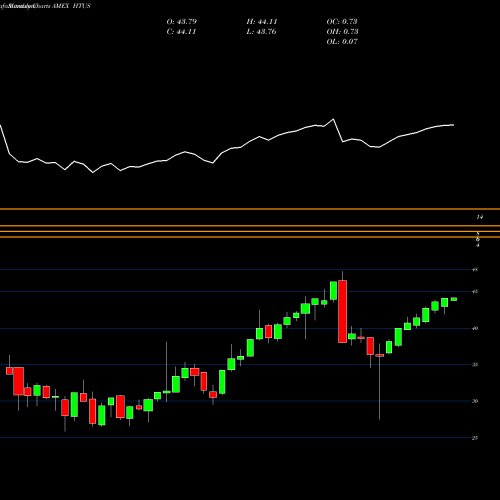Click the high price 'H: 44.11'
The width and height of the screenshot is (500, 500).
(x=262, y=22)
